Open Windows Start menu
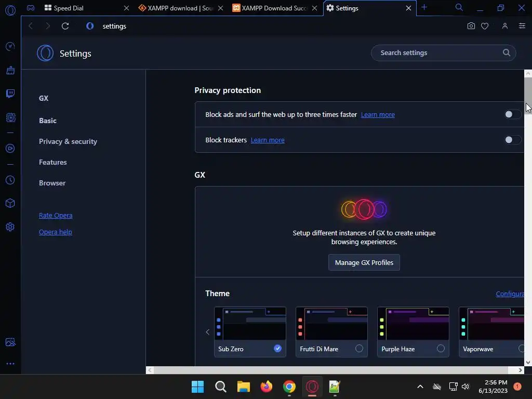The width and height of the screenshot is (532, 399). point(197,387)
